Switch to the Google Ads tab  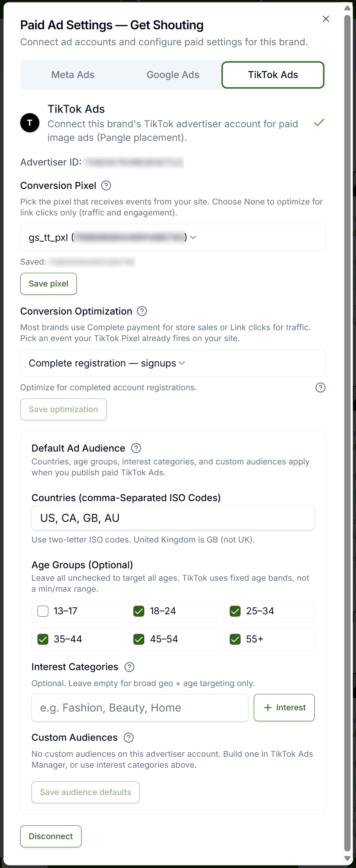click(x=173, y=75)
